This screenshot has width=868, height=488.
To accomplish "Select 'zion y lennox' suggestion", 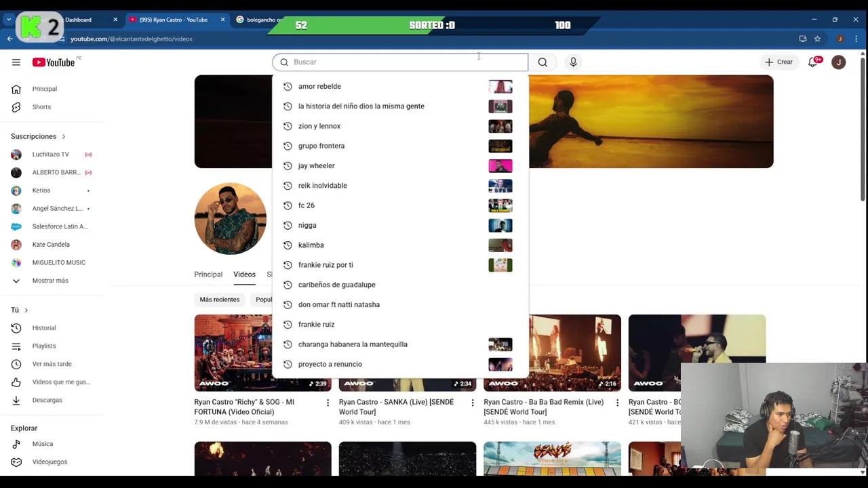I will tap(400, 126).
